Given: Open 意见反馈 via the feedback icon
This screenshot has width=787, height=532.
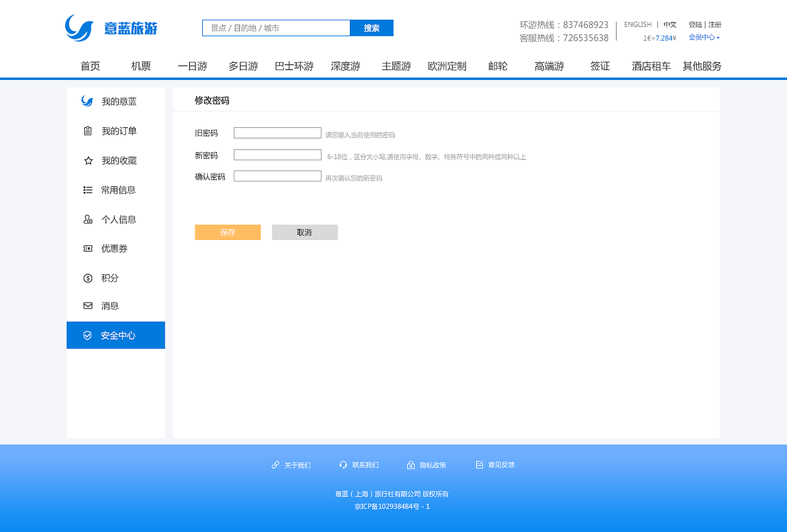Looking at the screenshot, I should tap(479, 465).
